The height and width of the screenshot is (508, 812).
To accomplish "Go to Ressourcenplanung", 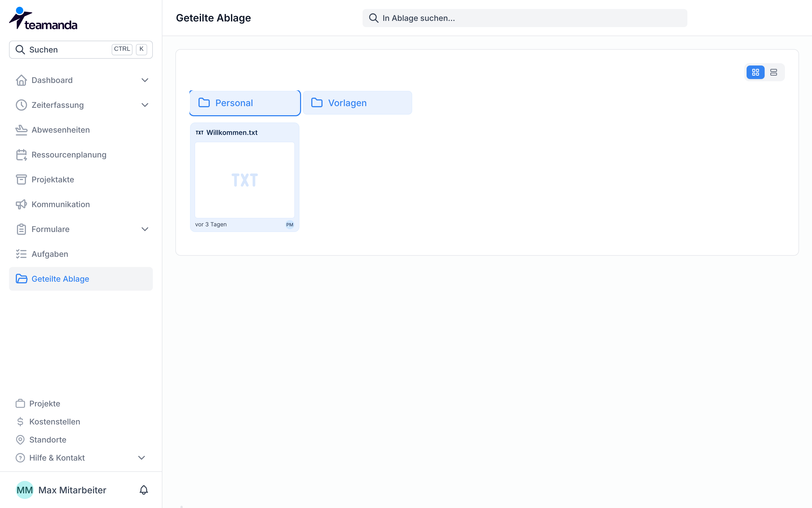I will [x=81, y=155].
